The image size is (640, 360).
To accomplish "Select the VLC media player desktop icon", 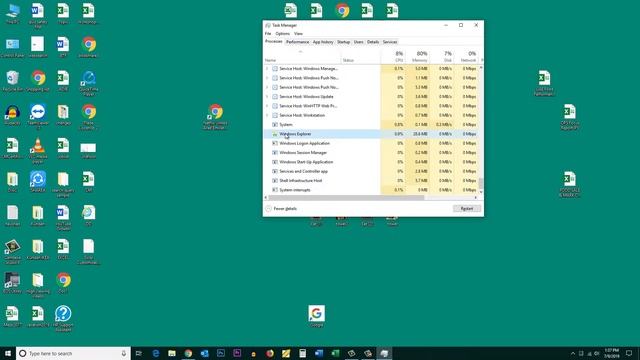I will (38, 150).
